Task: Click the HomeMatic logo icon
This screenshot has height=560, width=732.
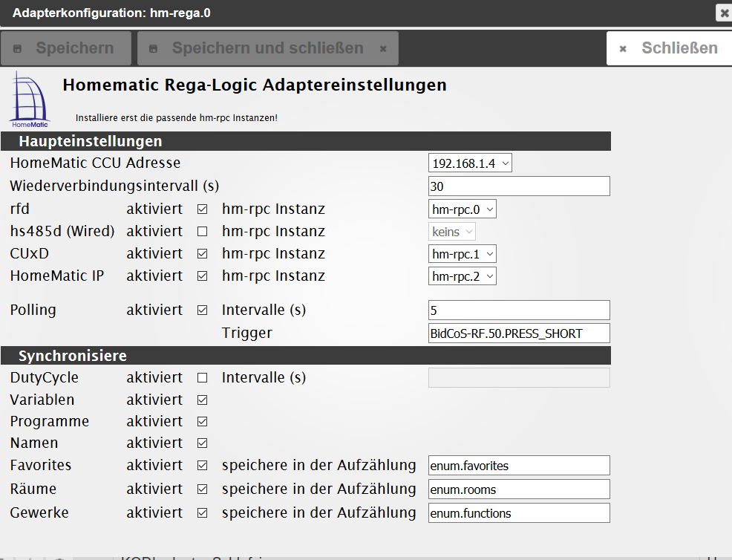Action: click(30, 100)
